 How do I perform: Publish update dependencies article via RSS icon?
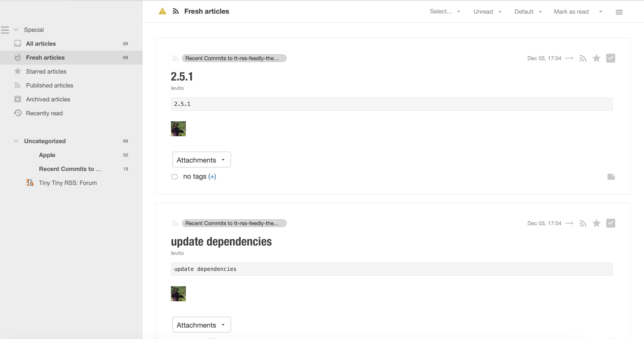coord(583,223)
